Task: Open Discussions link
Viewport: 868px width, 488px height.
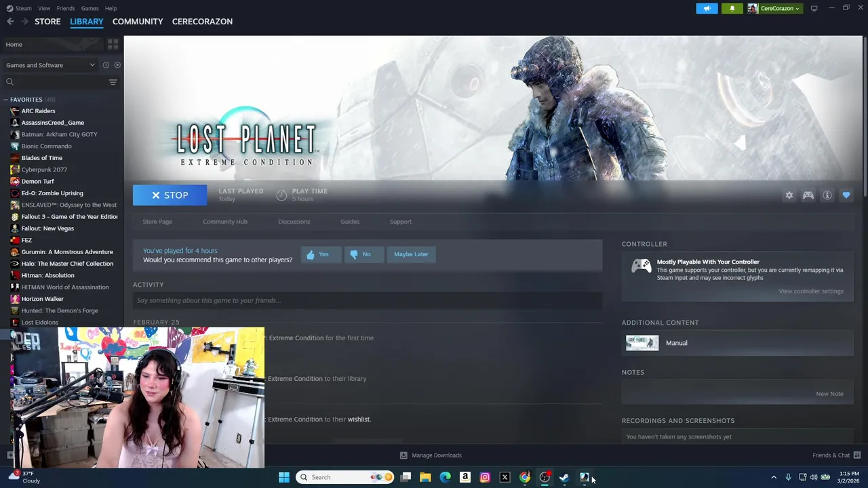Action: click(x=294, y=222)
